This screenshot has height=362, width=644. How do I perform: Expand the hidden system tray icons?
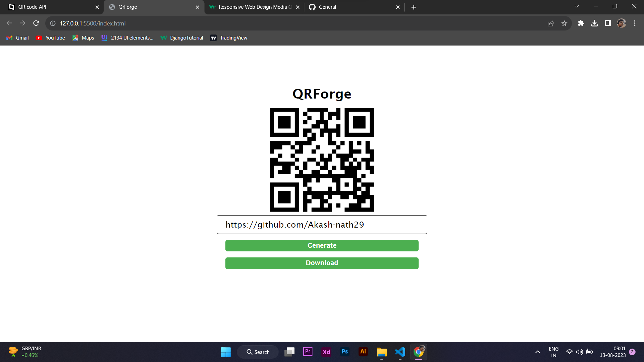click(537, 352)
